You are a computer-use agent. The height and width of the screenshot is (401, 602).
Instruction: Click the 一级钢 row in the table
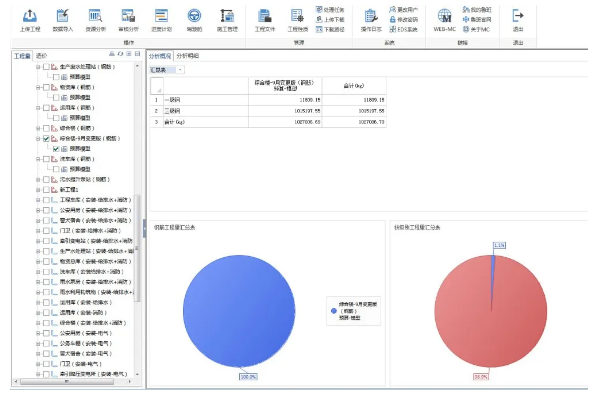(268, 100)
